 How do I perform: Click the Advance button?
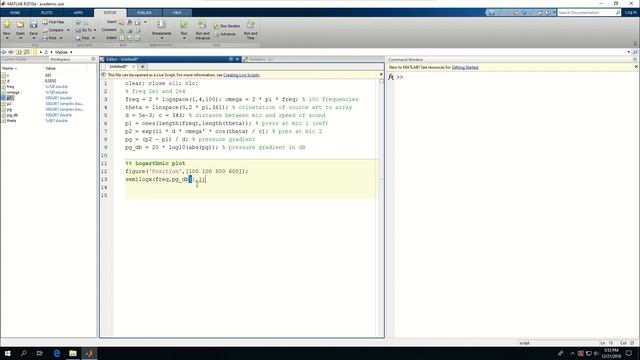(x=225, y=34)
